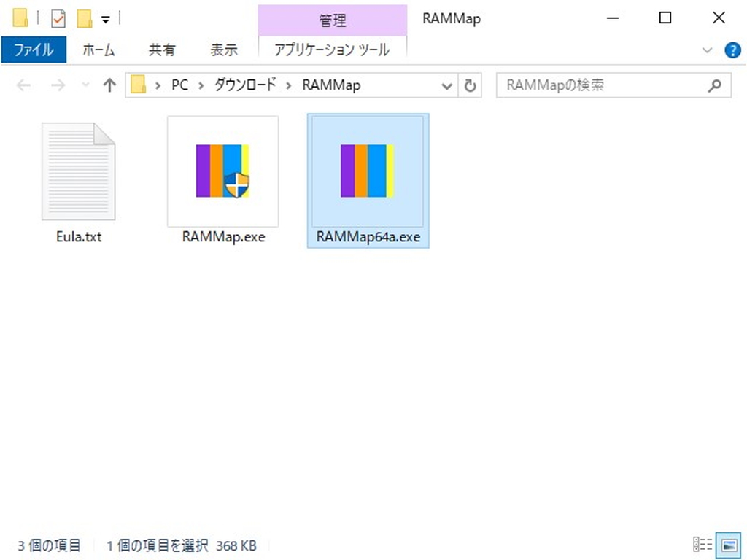
Task: Open the blue help question mark
Action: pos(734,50)
